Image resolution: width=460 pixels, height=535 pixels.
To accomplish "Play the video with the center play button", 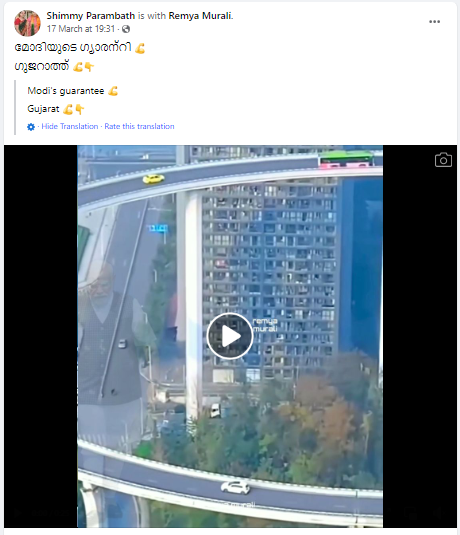I will (230, 336).
